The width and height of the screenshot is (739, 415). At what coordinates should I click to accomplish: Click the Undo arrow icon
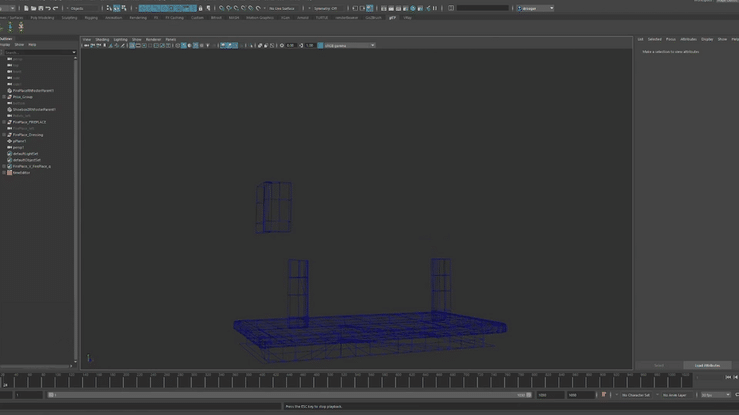(48, 8)
